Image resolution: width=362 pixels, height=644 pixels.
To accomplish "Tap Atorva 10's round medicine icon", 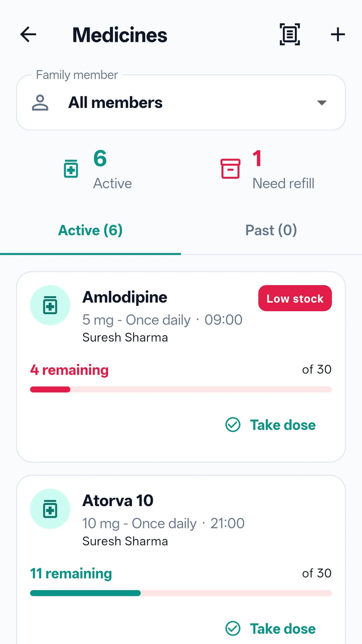I will point(50,509).
